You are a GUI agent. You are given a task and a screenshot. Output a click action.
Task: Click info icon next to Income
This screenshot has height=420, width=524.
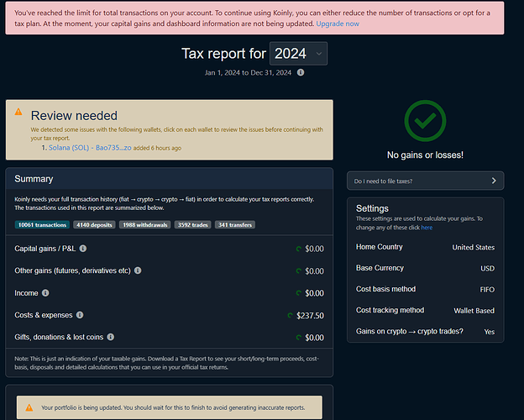click(45, 293)
